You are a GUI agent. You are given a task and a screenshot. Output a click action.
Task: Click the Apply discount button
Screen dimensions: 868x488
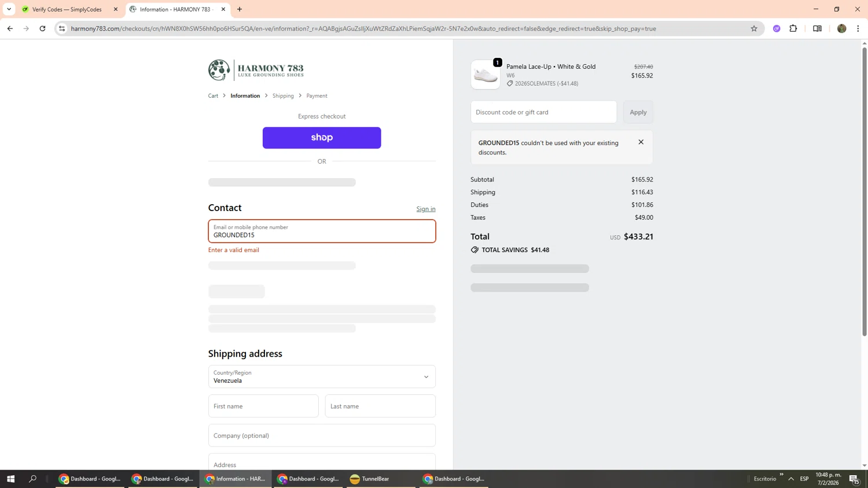pos(638,112)
